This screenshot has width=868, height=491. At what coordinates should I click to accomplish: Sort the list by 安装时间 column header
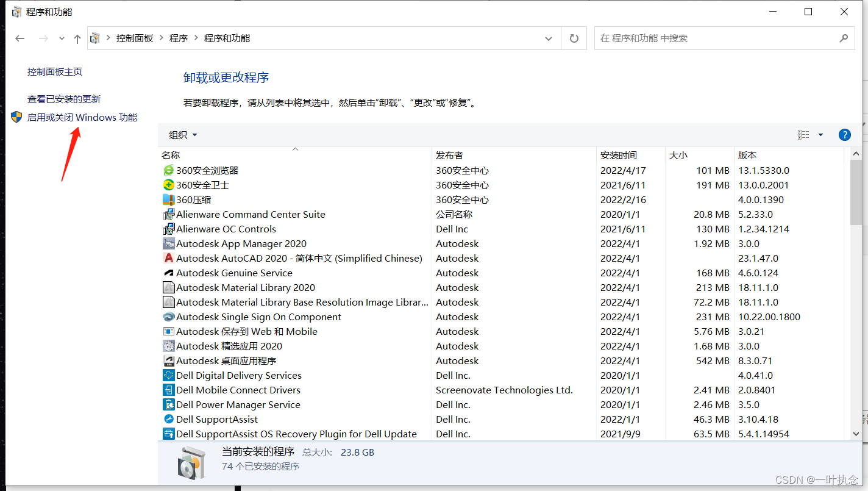coord(618,156)
